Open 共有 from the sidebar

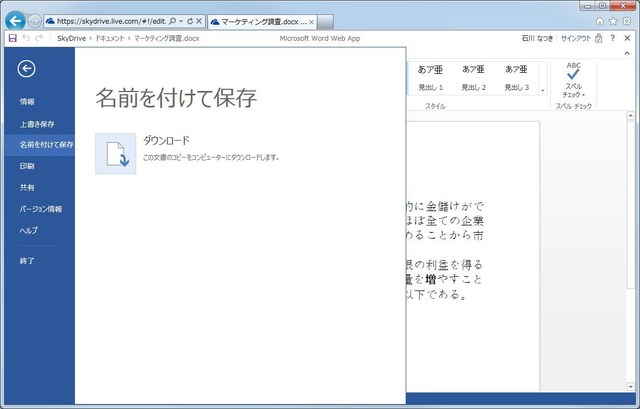pos(27,187)
